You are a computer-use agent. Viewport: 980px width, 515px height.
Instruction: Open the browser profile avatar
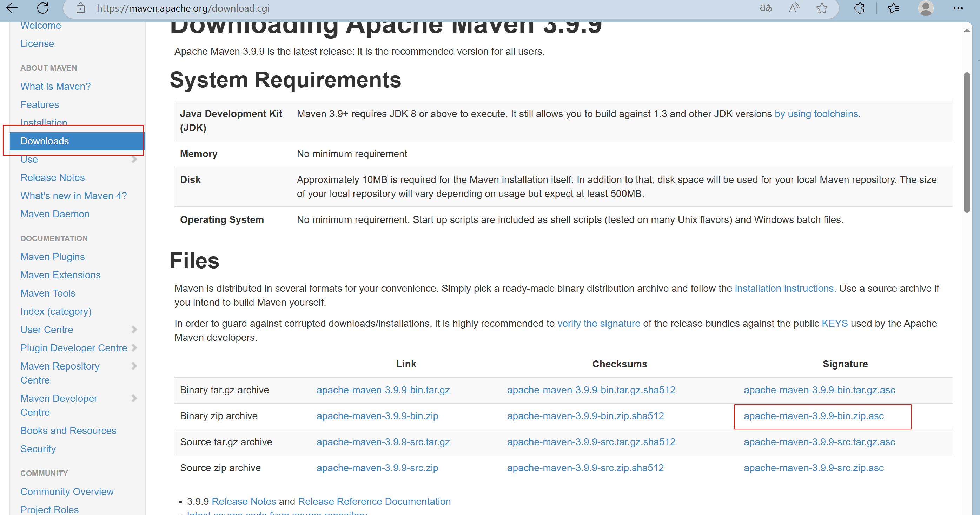pyautogui.click(x=926, y=8)
